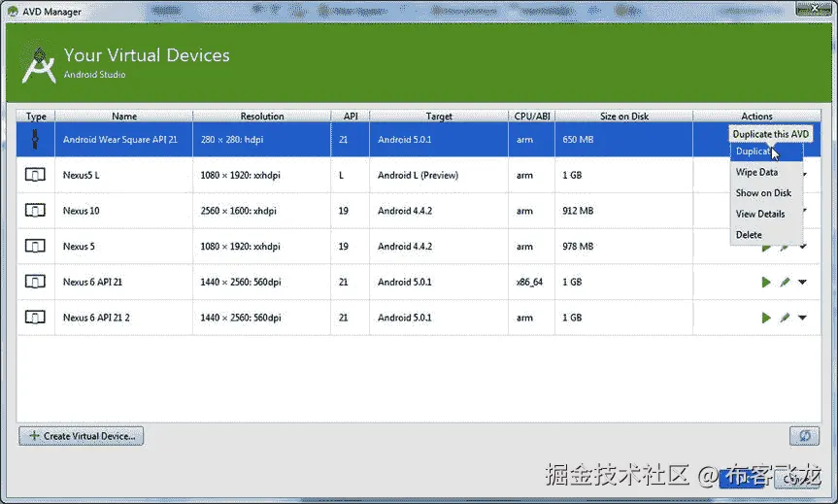Edit the Nexus 6 API 21 2 AVD
The width and height of the screenshot is (838, 504).
point(785,318)
